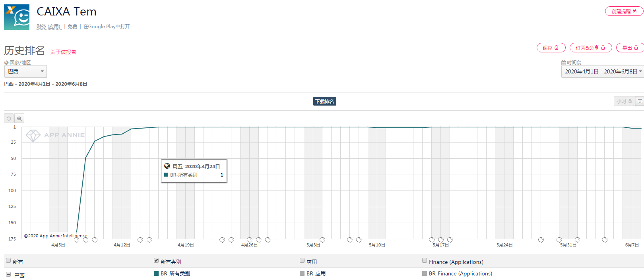This screenshot has height=279, width=644.
Task: Click event marker below 5月24日 area
Action: click(541, 240)
